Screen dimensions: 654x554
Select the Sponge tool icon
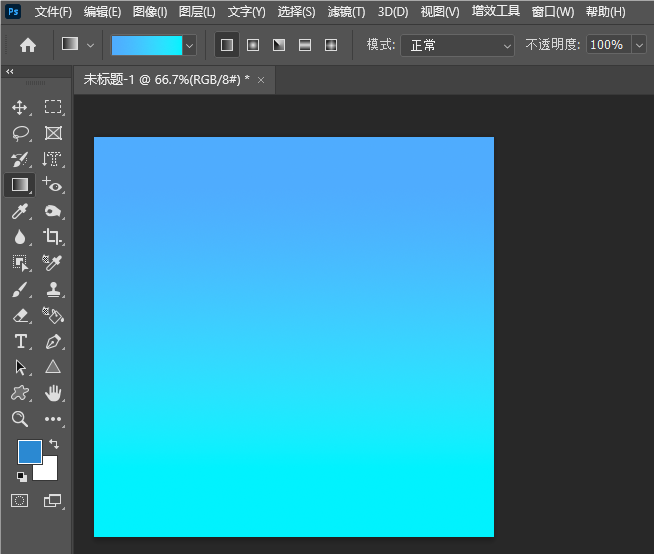[x=53, y=211]
